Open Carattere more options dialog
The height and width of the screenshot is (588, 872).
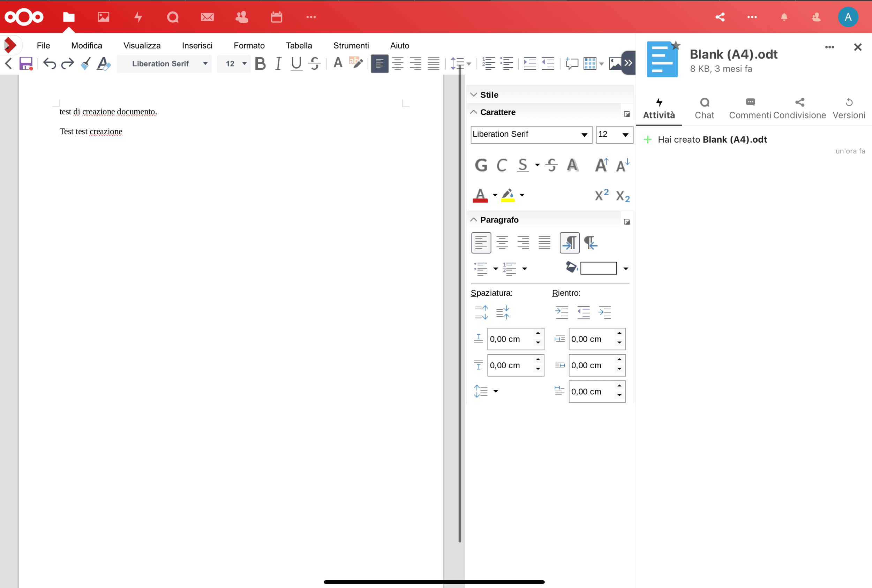pos(627,114)
